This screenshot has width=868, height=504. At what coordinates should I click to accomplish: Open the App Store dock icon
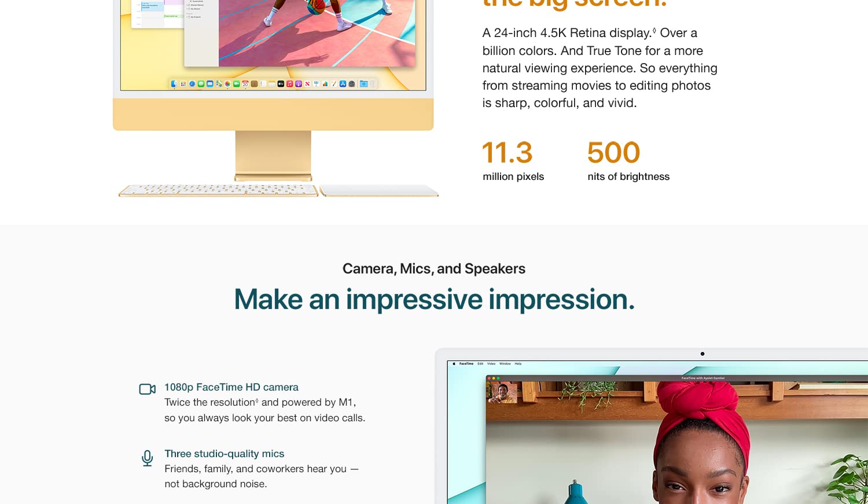coord(343,84)
